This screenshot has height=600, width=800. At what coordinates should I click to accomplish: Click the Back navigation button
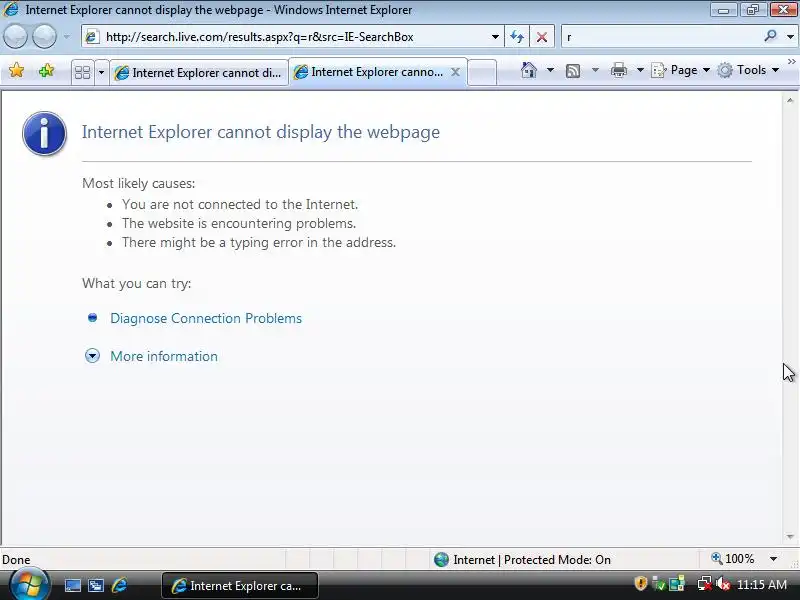tap(15, 37)
